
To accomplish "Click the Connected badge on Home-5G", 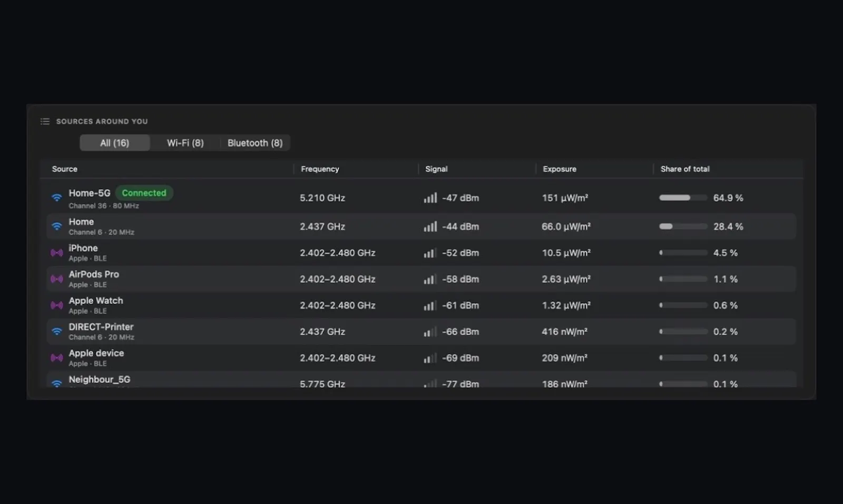I will click(144, 193).
